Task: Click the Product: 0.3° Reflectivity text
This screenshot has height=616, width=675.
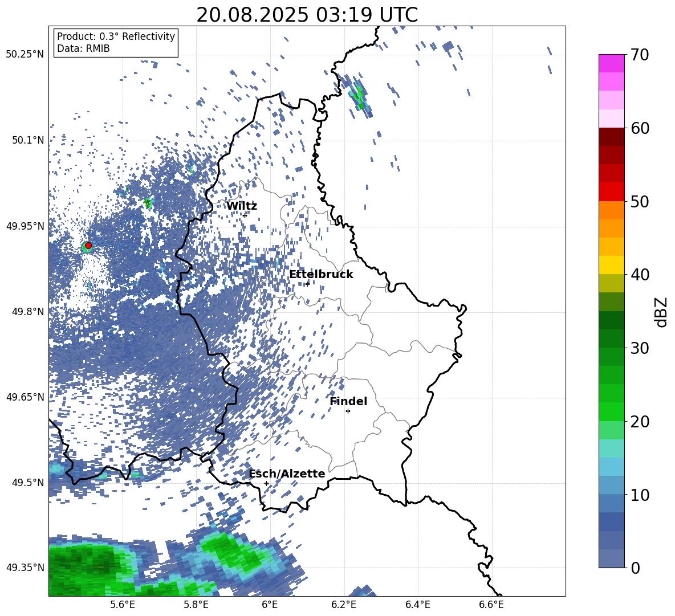Action: point(116,36)
